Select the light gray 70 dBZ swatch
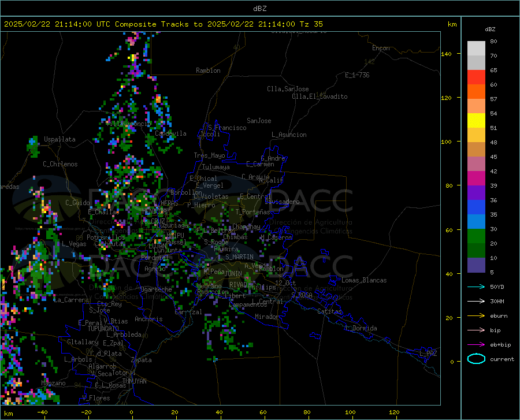Screen dimensions: 520x420 476,49
